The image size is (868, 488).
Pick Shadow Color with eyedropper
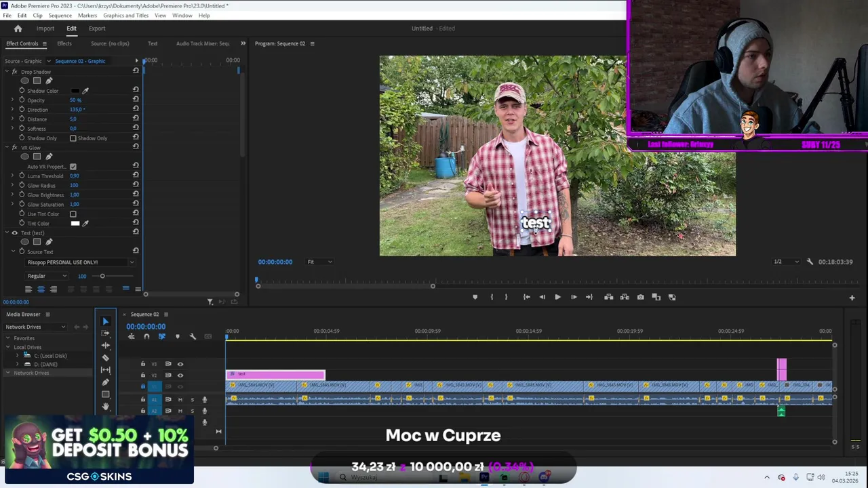coord(85,90)
